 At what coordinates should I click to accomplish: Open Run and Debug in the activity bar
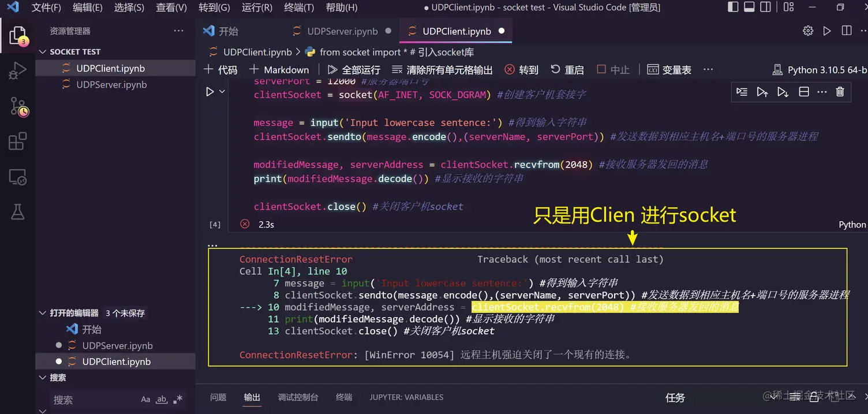(17, 70)
